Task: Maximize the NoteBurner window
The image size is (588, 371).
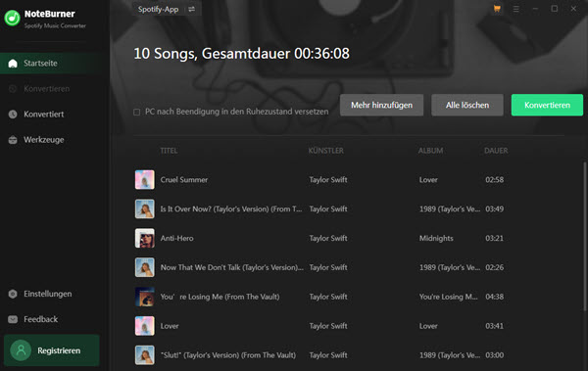Action: coord(555,9)
